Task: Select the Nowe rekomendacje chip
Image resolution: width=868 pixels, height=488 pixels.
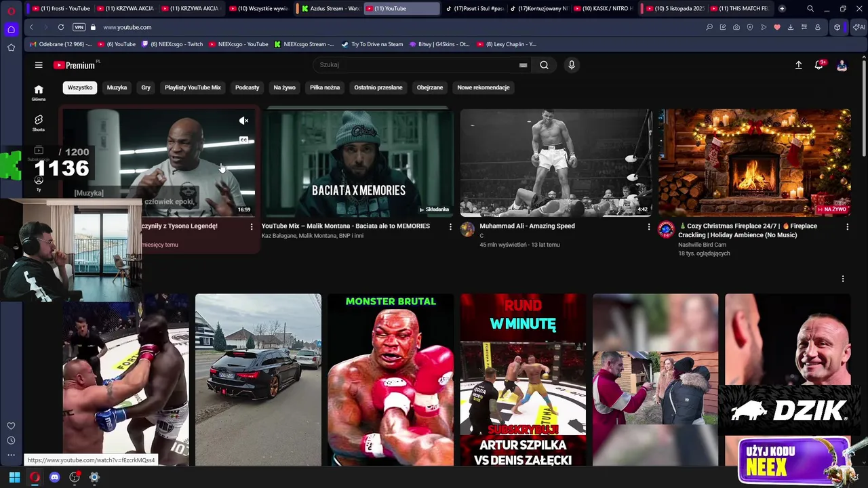Action: [x=483, y=87]
